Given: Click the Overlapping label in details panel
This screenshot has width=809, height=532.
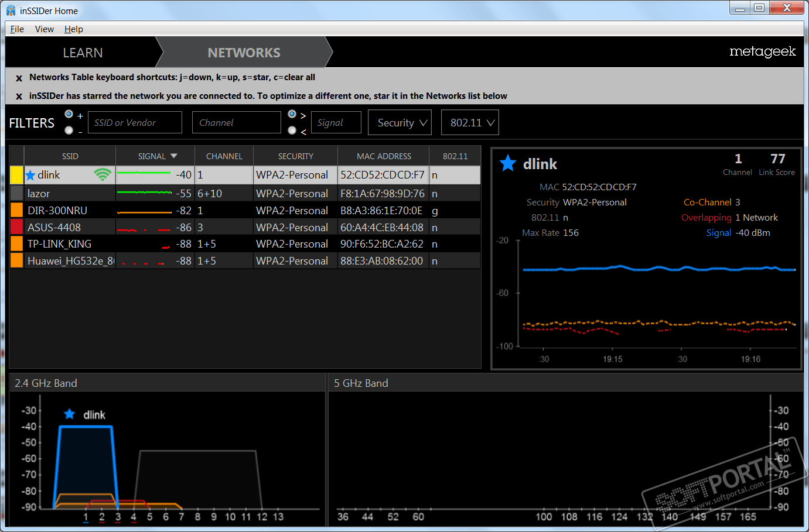Looking at the screenshot, I should click(706, 218).
